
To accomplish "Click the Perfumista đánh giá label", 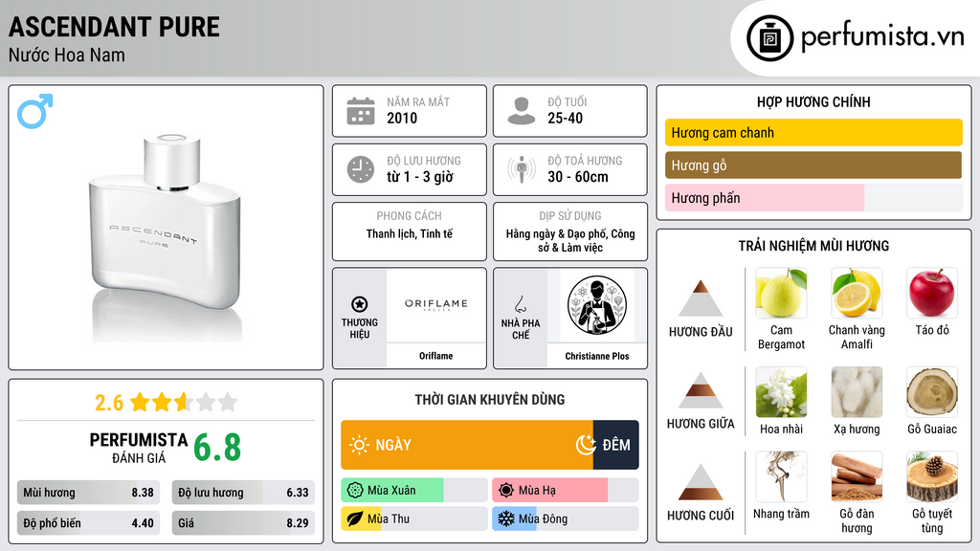I will click(x=139, y=448).
